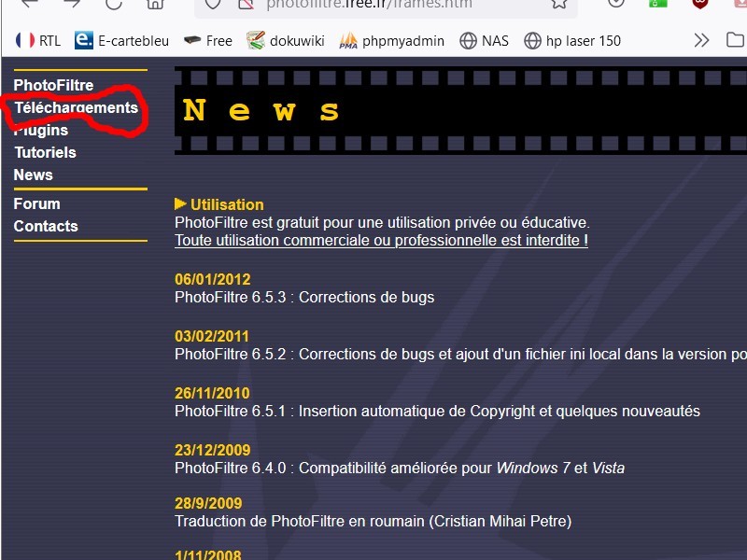747x560 pixels.
Task: Click the browser home button
Action: tap(155, 4)
